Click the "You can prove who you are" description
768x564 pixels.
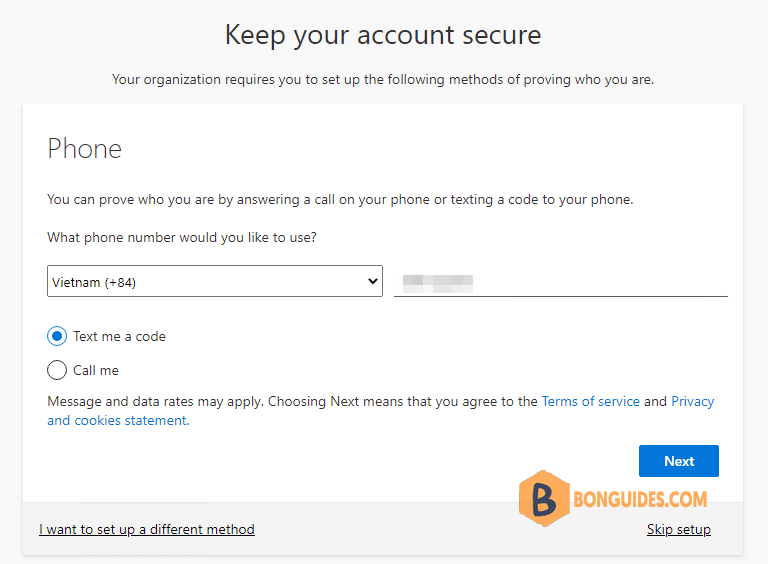340,200
